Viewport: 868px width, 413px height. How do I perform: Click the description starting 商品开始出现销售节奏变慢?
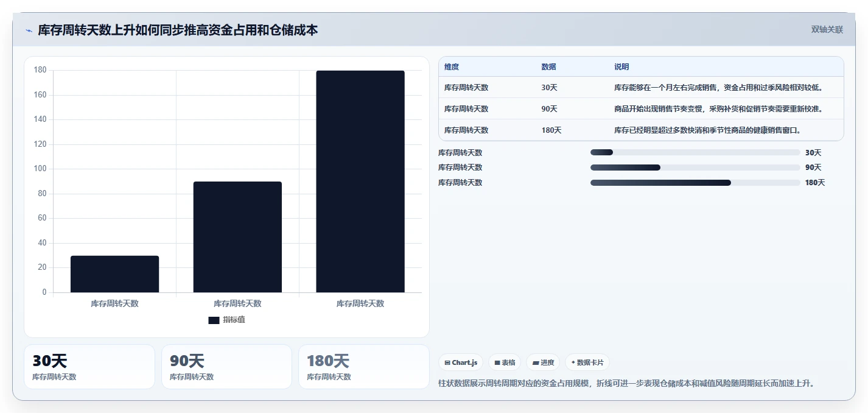[x=719, y=109]
